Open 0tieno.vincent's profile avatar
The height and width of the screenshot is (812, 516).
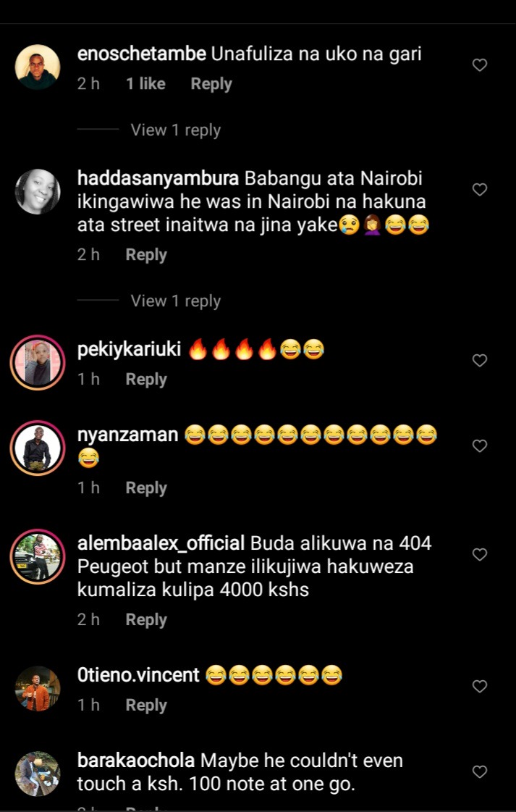(37, 688)
